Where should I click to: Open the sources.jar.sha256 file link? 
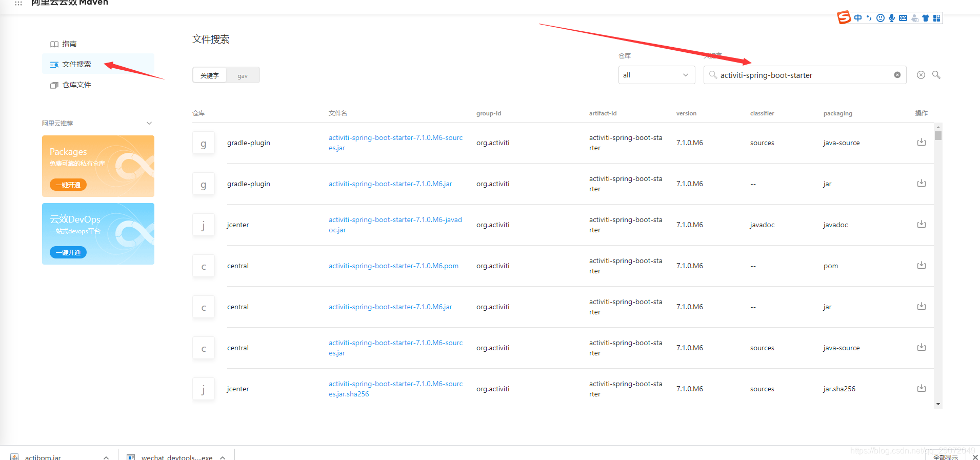[395, 389]
